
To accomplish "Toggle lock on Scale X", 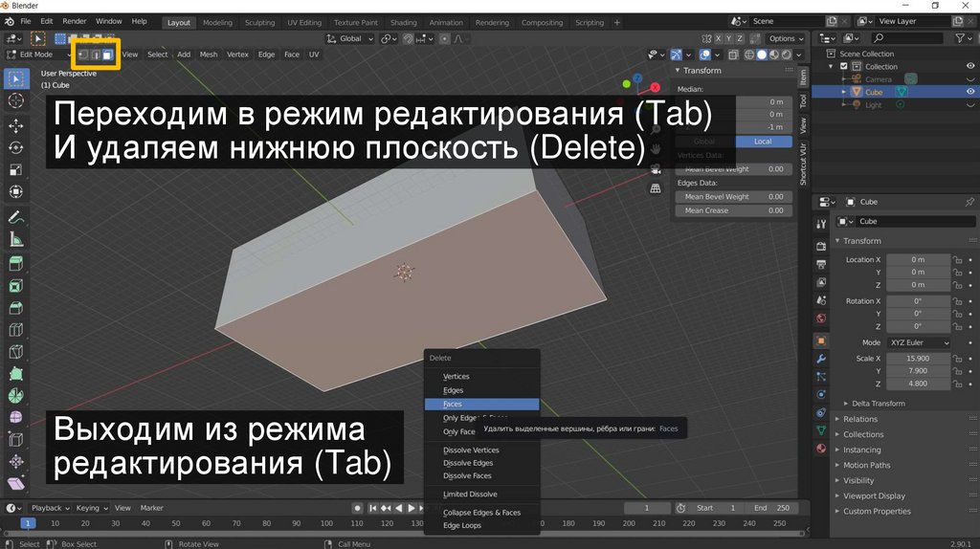I will [957, 359].
